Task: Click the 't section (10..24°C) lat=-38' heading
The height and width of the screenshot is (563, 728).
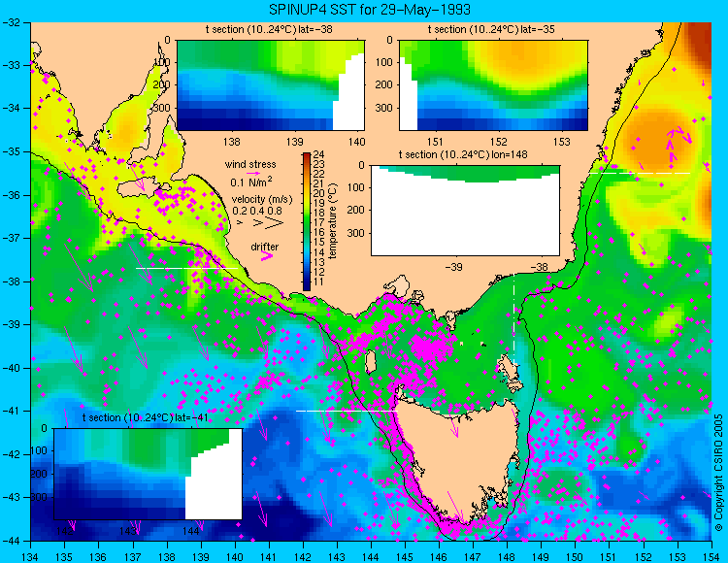Action: (x=269, y=30)
